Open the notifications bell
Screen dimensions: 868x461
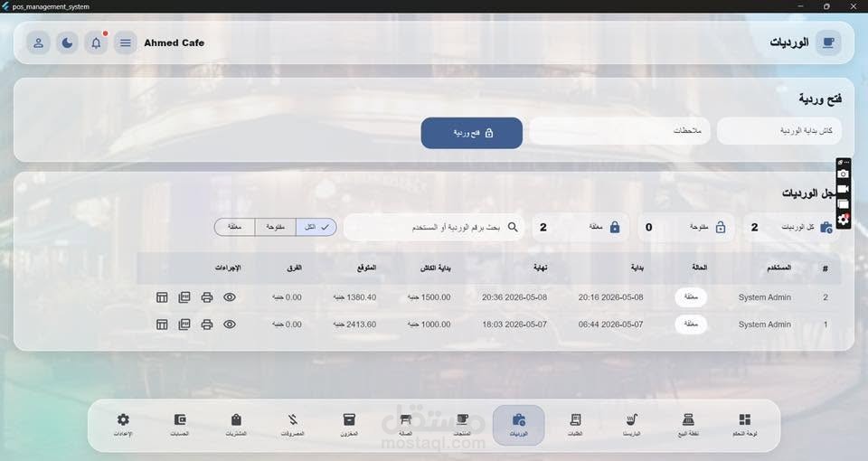(x=97, y=42)
